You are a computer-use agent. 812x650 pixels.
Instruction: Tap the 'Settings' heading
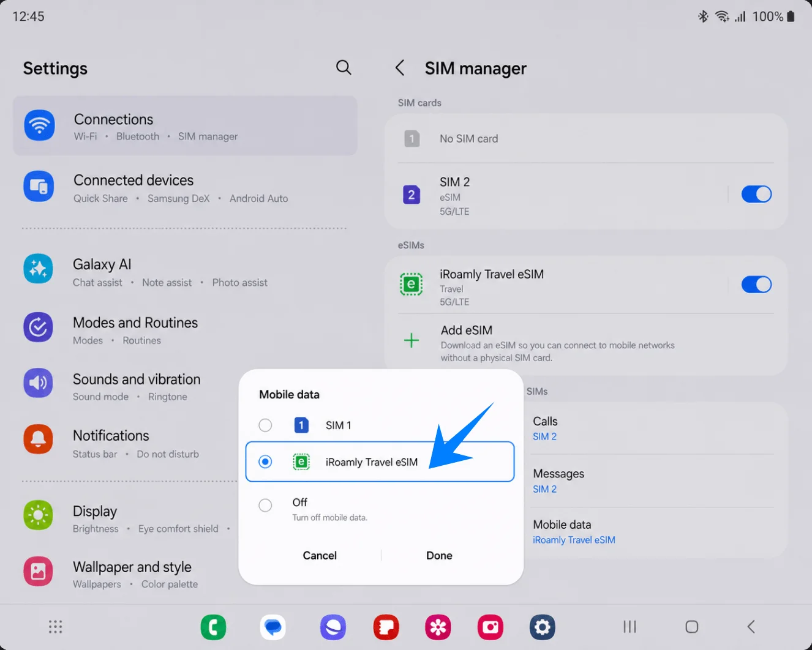tap(55, 69)
